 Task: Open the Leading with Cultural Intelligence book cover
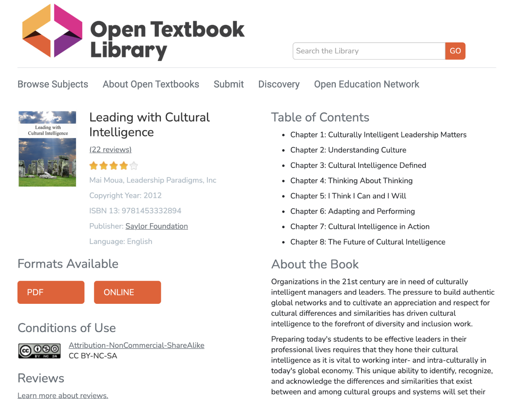(x=47, y=149)
